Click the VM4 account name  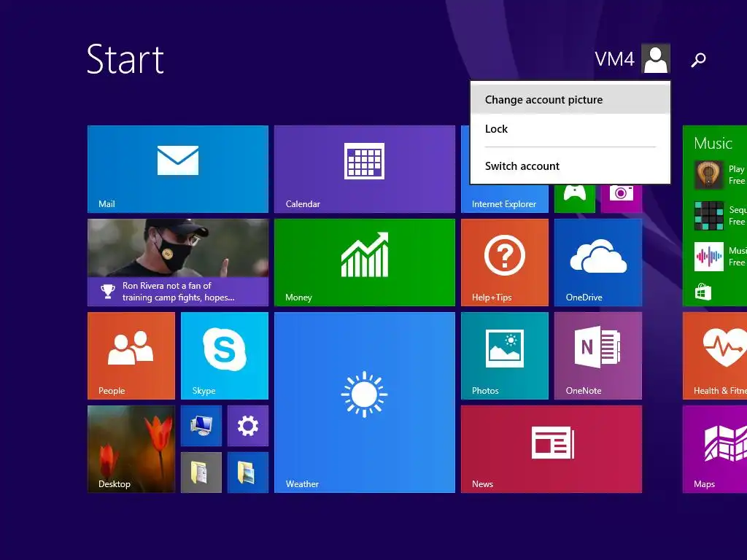(614, 60)
